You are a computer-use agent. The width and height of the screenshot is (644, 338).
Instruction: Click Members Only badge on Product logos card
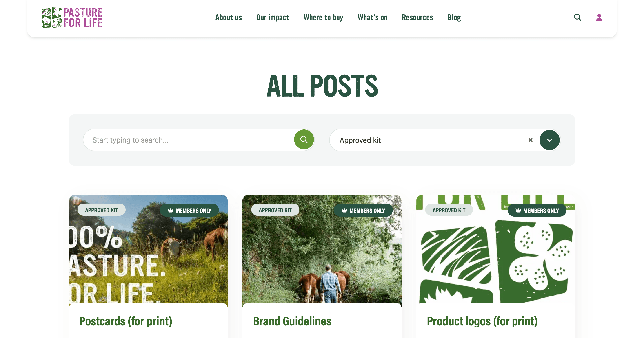coord(537,210)
